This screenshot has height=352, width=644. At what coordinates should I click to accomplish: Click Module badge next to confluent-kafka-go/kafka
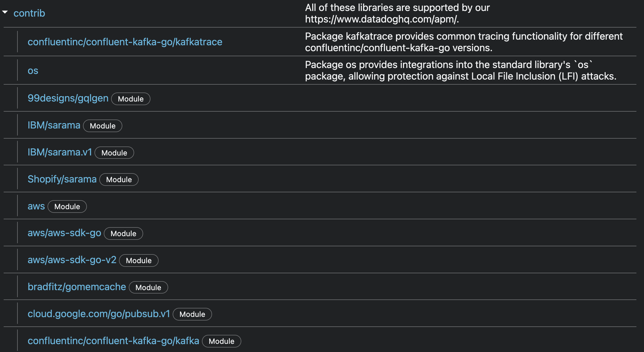[x=222, y=341]
